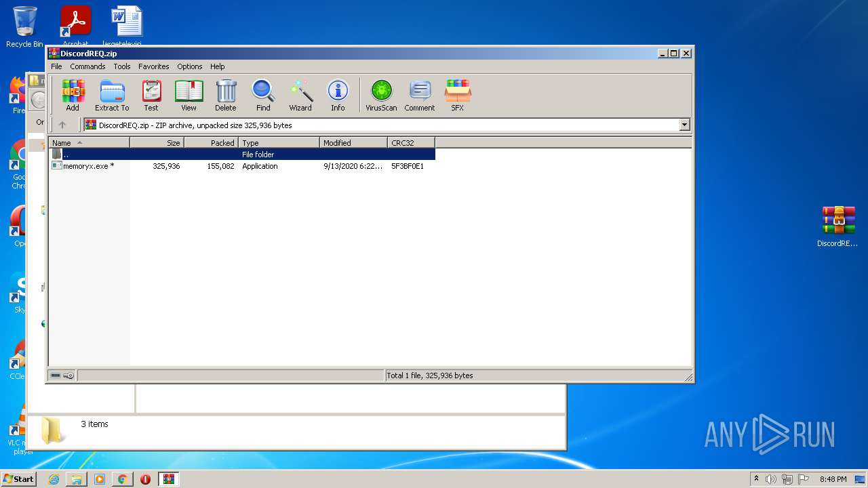Image resolution: width=868 pixels, height=488 pixels.
Task: Click the status bar drive/key icon
Action: pyautogui.click(x=62, y=375)
